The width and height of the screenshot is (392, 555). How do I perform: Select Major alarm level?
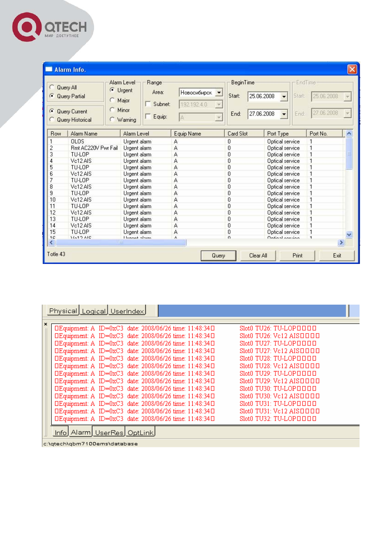point(112,100)
